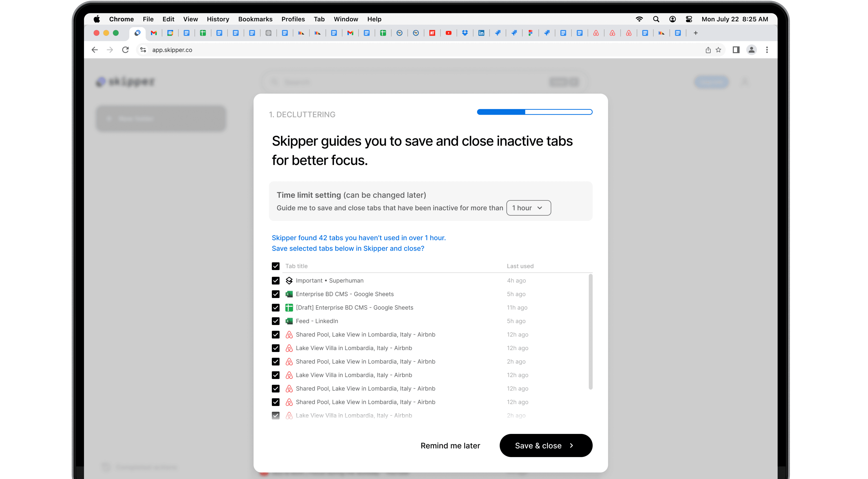Deselect the Feed - LinkedIn tab
Screen dimensions: 868x479
pos(276,321)
